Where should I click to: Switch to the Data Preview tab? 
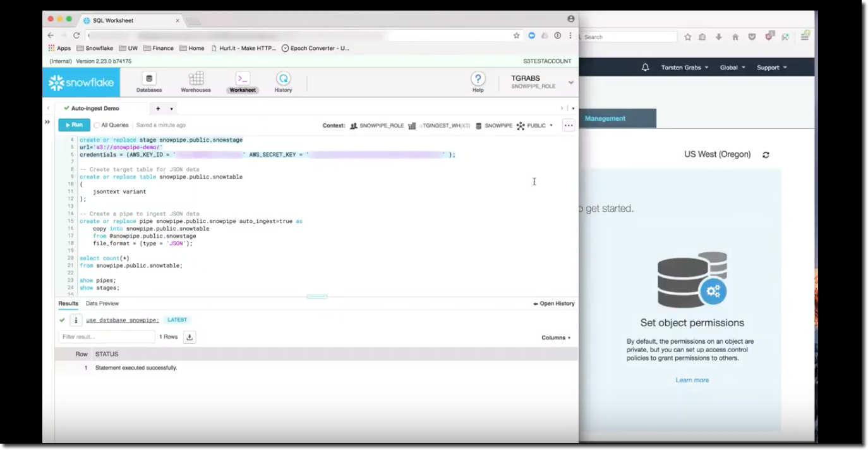pyautogui.click(x=102, y=303)
